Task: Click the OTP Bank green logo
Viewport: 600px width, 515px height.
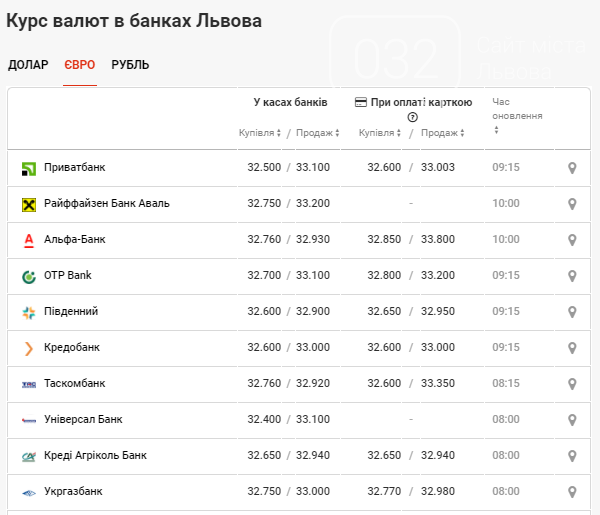Action: tap(29, 276)
